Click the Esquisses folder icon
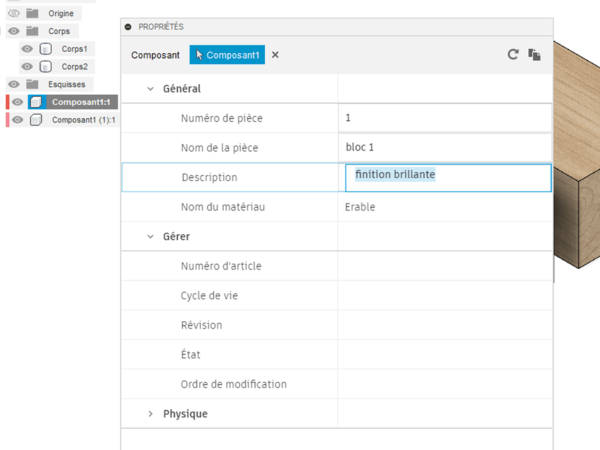This screenshot has width=600, height=450. click(x=32, y=84)
